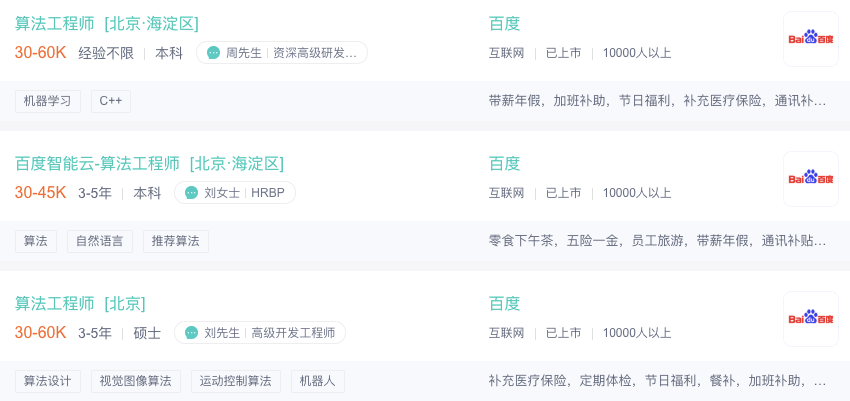Select the C++ skill tag
The image size is (850, 401).
111,101
